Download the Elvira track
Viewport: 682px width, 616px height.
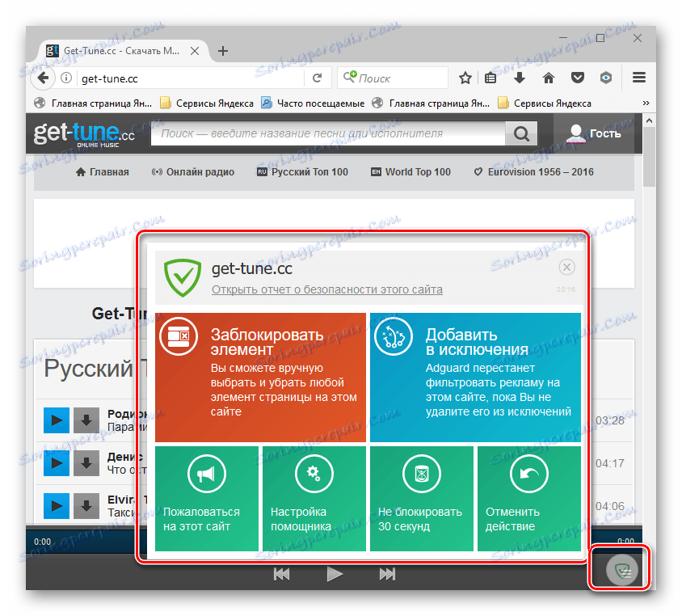86,506
